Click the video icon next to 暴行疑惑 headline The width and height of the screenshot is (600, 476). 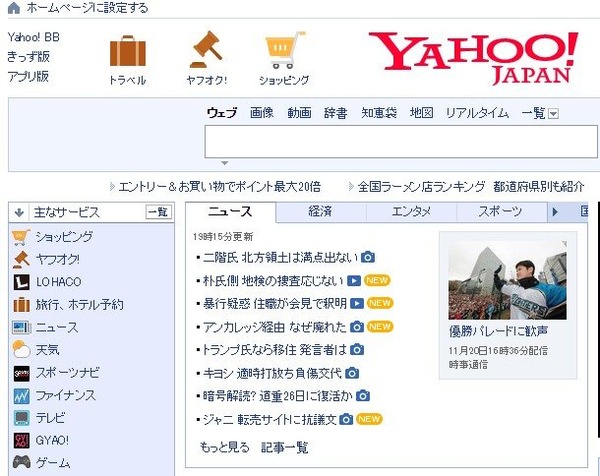point(357,304)
